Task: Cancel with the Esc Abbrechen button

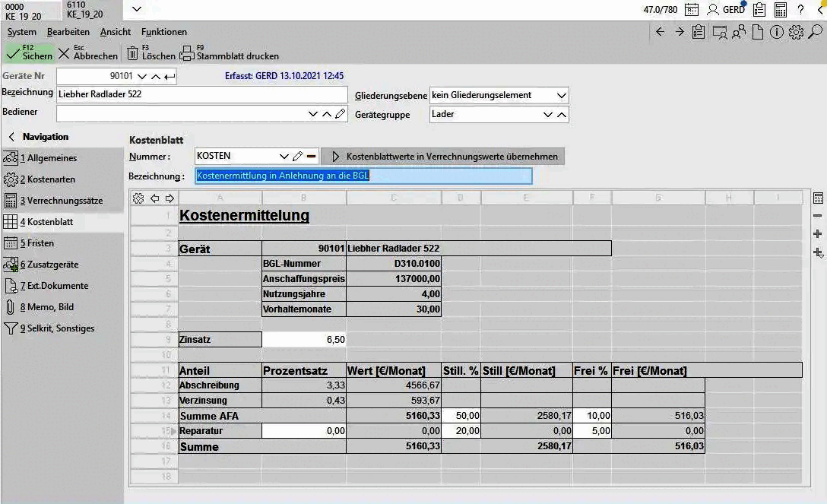Action: click(88, 52)
